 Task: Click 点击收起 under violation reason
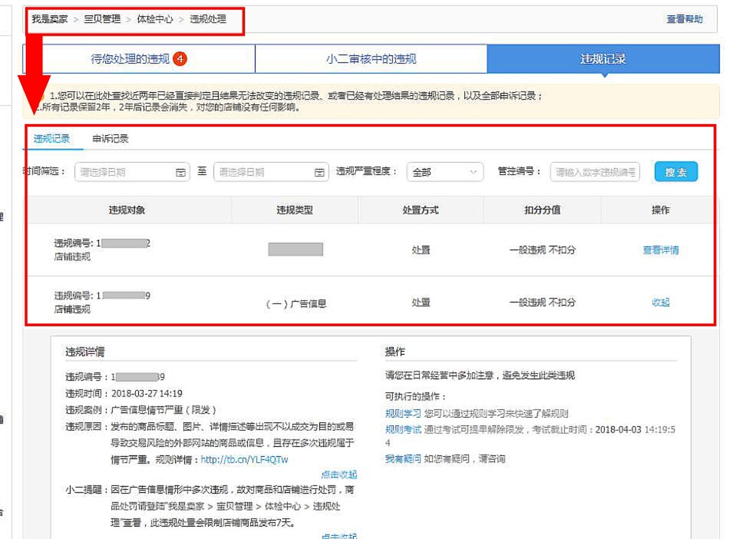pos(338,474)
